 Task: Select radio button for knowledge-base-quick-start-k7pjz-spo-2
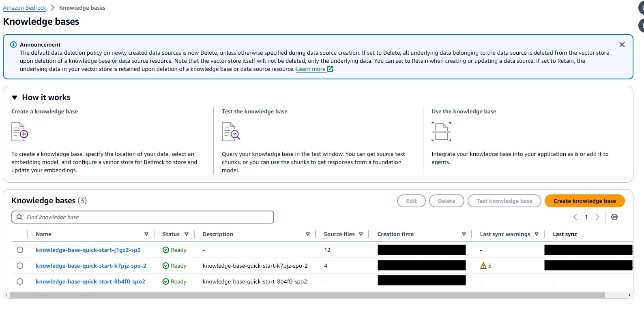[20, 266]
